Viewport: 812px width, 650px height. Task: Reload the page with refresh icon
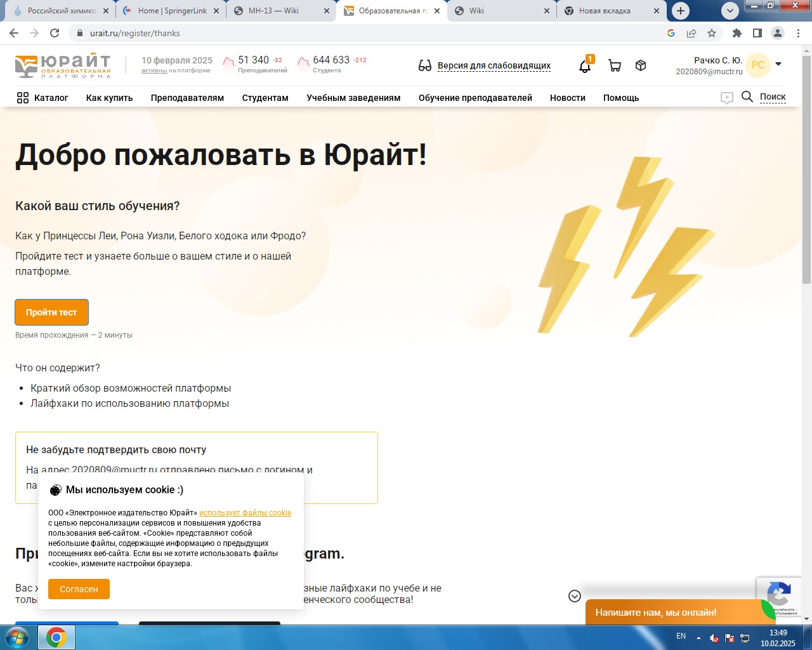click(x=55, y=33)
